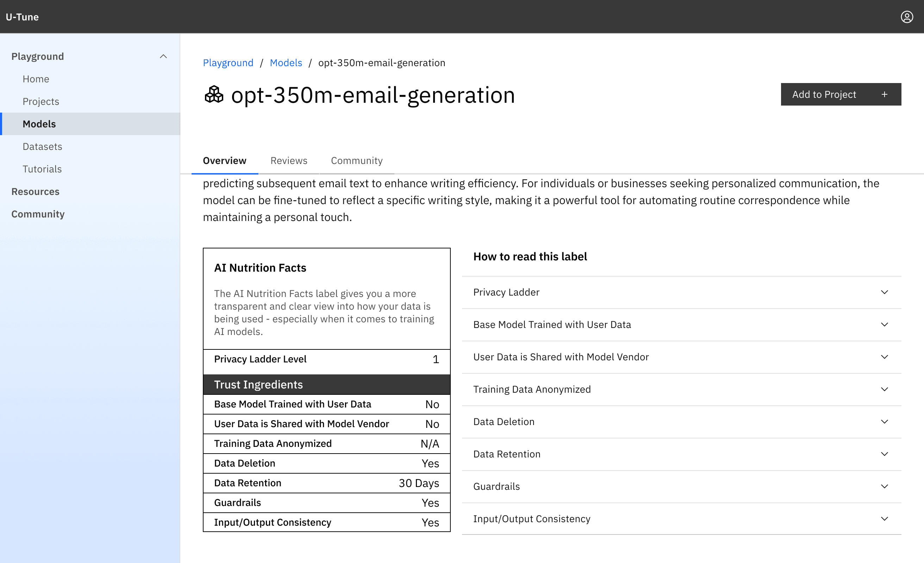Viewport: 924px width, 563px height.
Task: Switch to the Reviews tab
Action: pos(289,161)
